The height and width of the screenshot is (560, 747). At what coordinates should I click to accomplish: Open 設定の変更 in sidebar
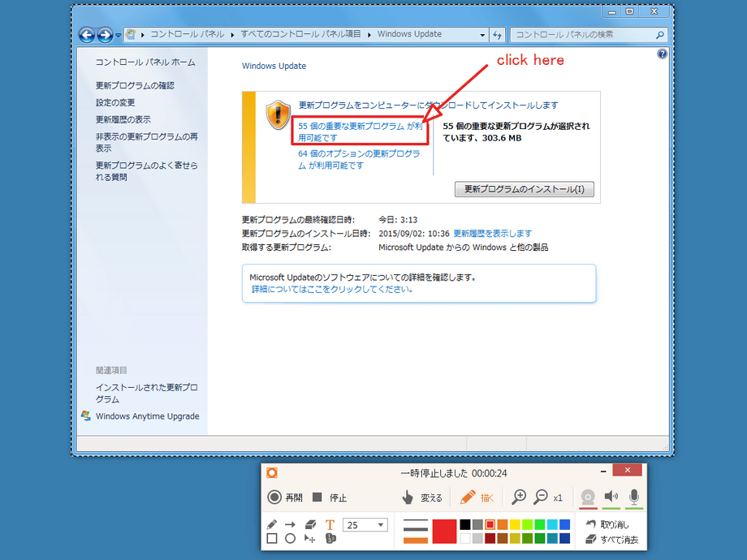(x=115, y=102)
